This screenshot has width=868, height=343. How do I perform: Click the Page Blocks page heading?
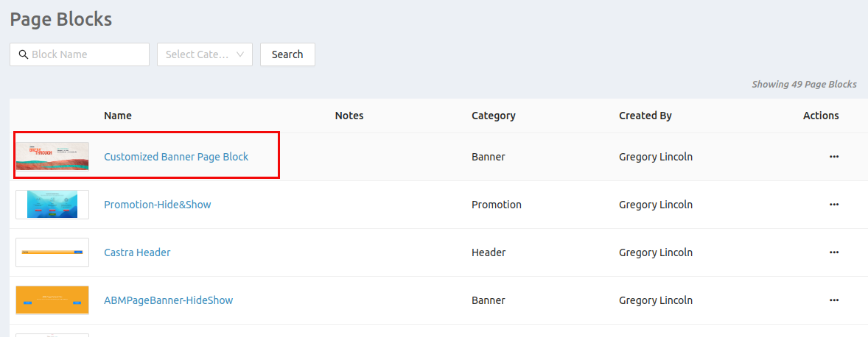61,19
